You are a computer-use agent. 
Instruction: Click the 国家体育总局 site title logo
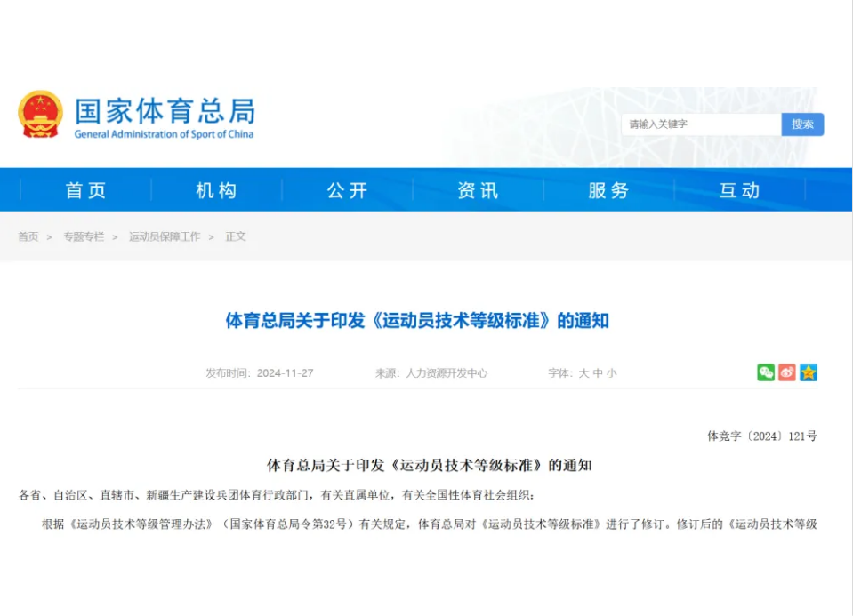pyautogui.click(x=165, y=116)
